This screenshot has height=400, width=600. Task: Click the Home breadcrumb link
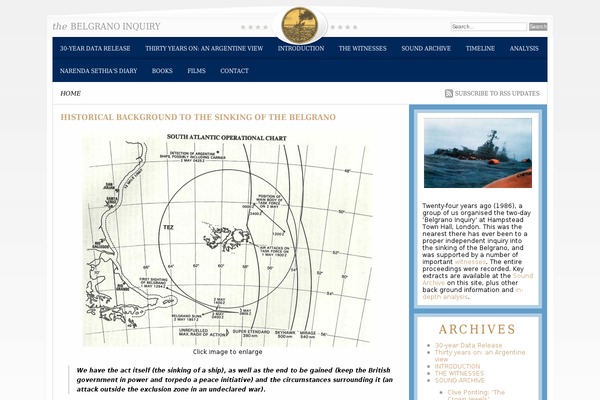70,93
